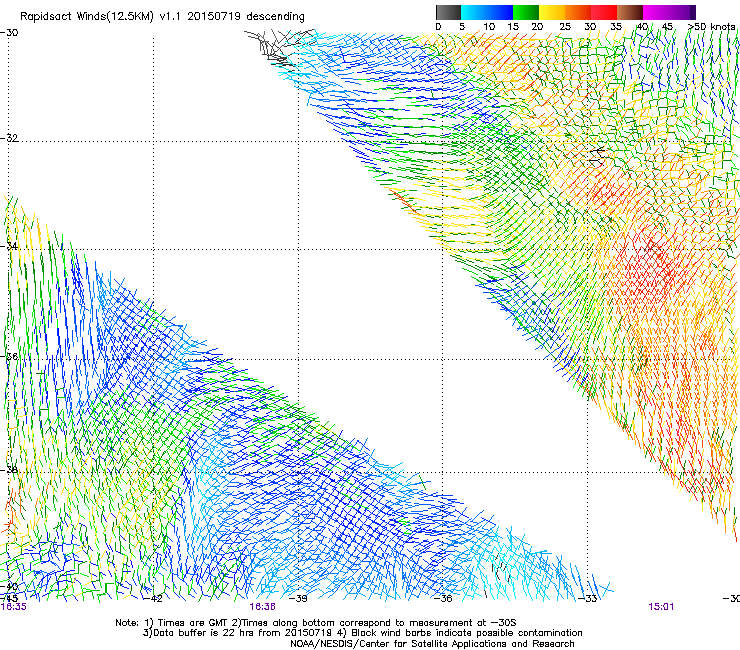Screen dimensions: 740x650
Task: Select the orange 25-30 knots legend segment
Action: click(x=578, y=12)
